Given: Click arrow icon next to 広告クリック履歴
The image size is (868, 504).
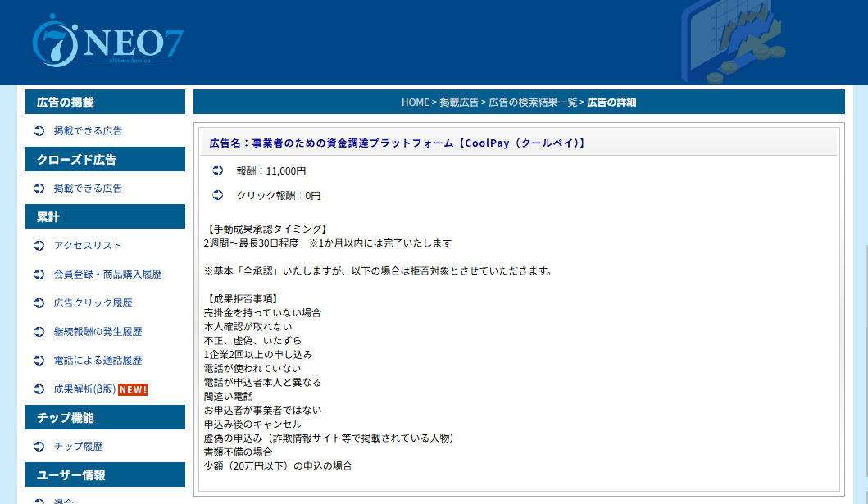Looking at the screenshot, I should pos(39,303).
